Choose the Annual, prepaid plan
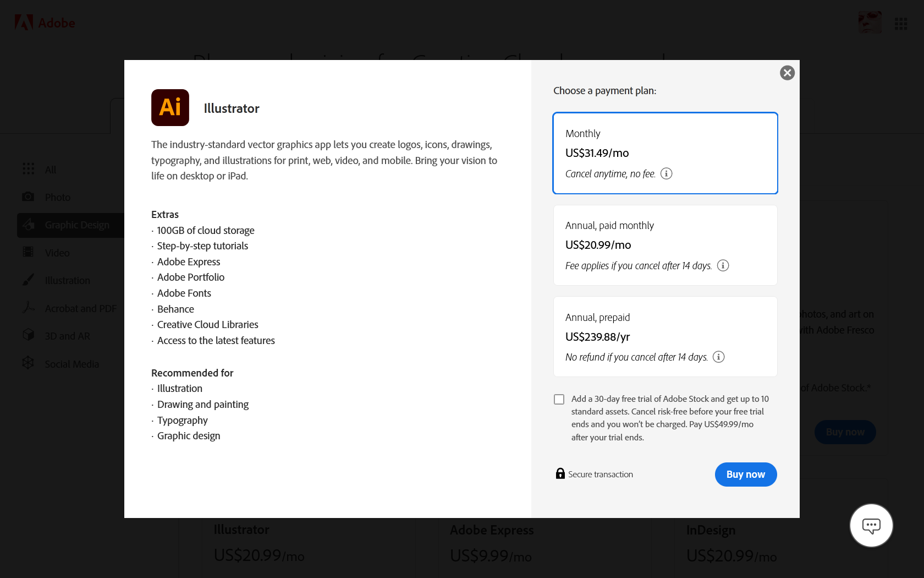924x578 pixels. point(665,336)
